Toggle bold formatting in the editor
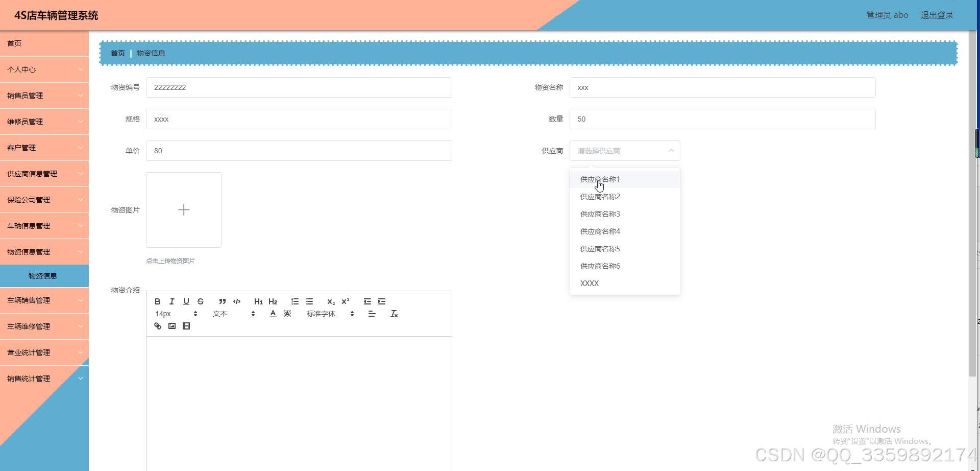This screenshot has height=471, width=980. pos(158,301)
